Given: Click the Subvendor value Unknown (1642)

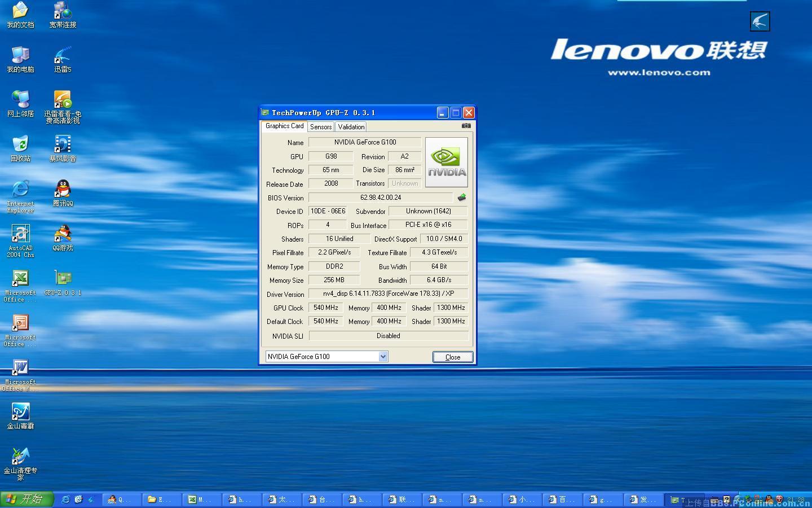Looking at the screenshot, I should 429,211.
